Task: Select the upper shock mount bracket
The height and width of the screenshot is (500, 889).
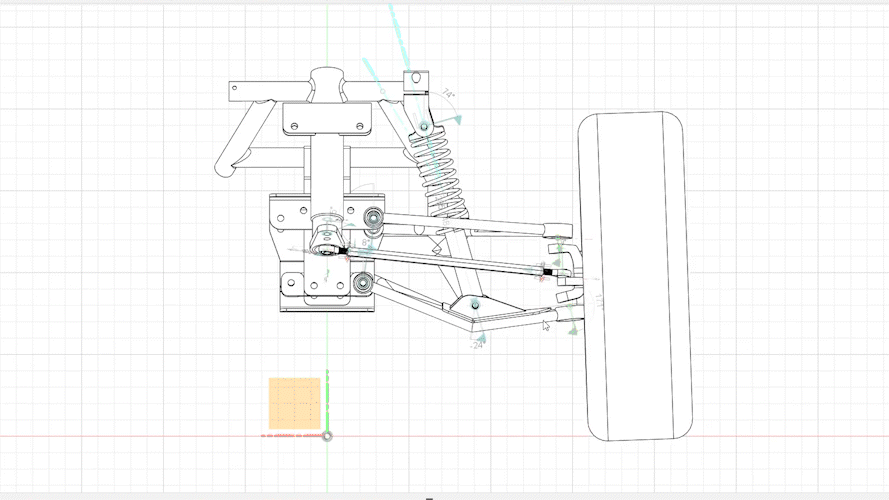Action: point(415,81)
